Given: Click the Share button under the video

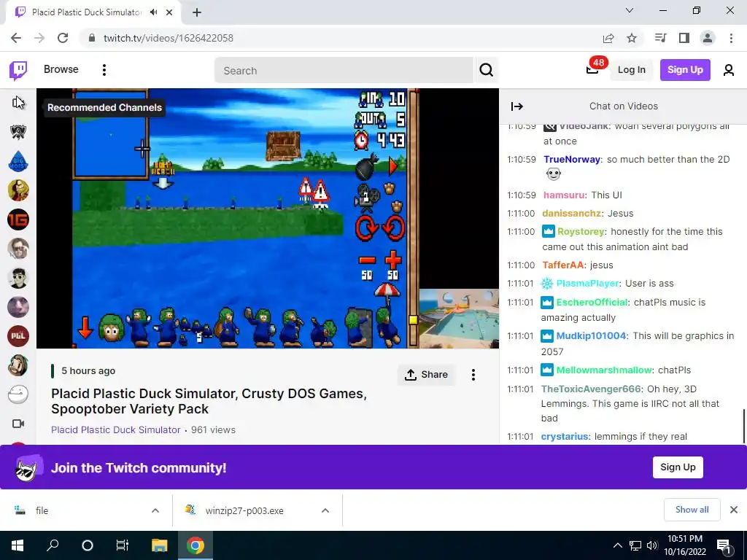Looking at the screenshot, I should [426, 375].
